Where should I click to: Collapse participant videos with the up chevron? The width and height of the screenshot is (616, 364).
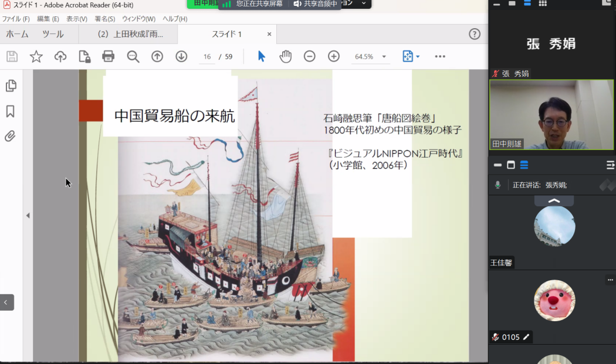(x=554, y=201)
